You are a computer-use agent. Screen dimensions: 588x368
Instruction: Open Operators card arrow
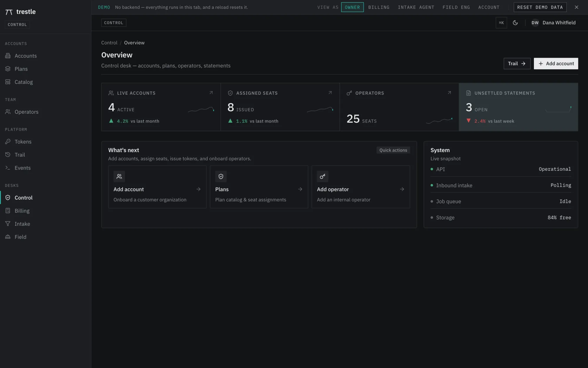(x=449, y=93)
